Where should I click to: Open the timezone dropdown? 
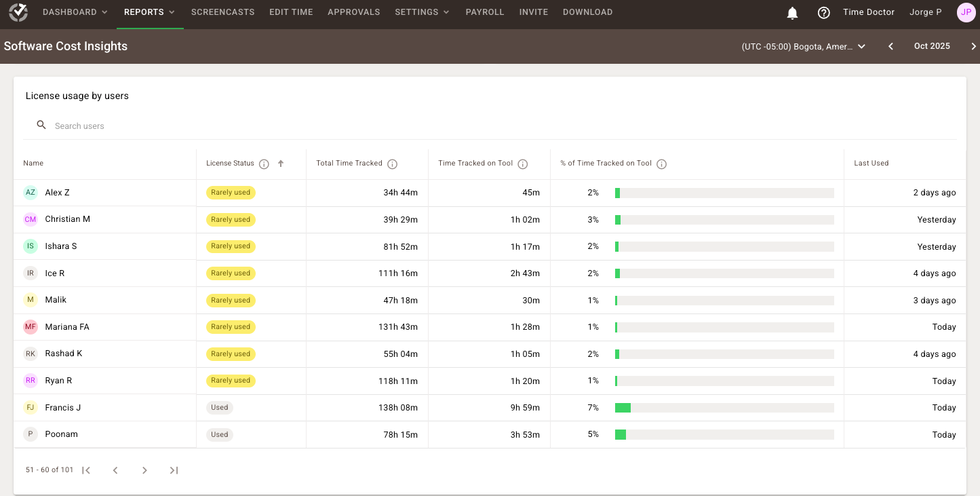click(804, 46)
